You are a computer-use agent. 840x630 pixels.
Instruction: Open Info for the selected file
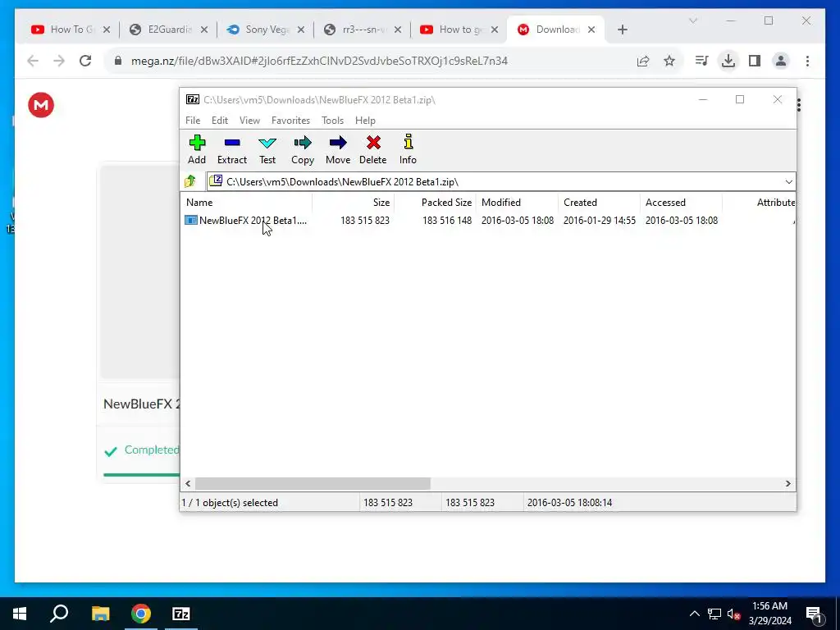pyautogui.click(x=408, y=149)
